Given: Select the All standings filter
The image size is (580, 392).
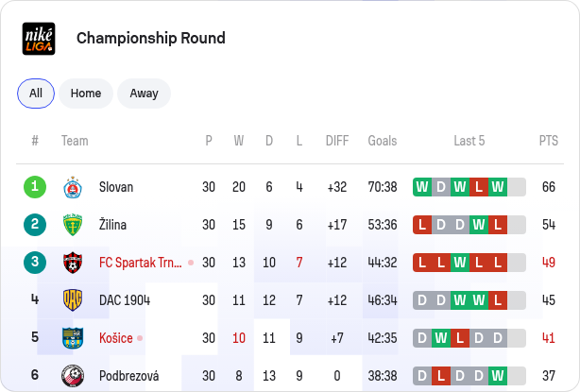Looking at the screenshot, I should (36, 94).
